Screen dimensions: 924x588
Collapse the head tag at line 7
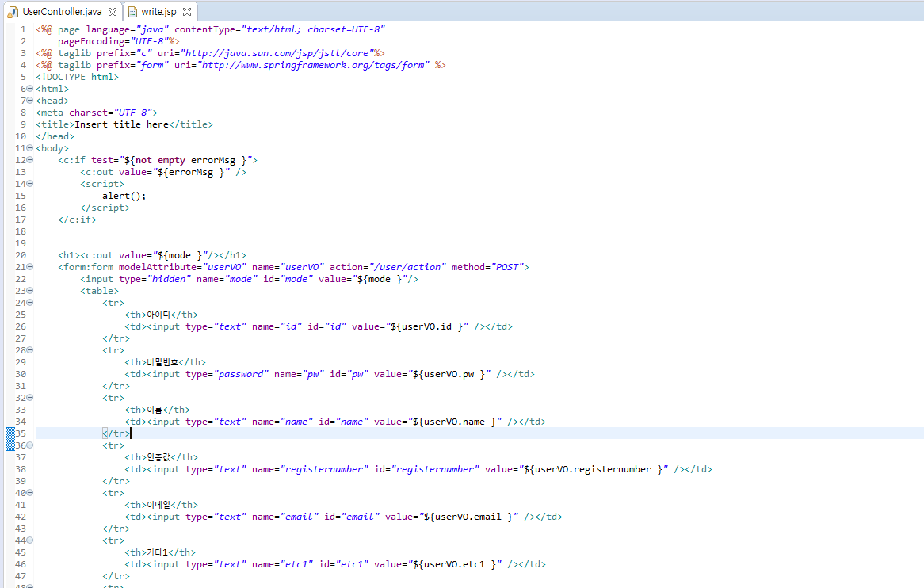click(x=30, y=100)
